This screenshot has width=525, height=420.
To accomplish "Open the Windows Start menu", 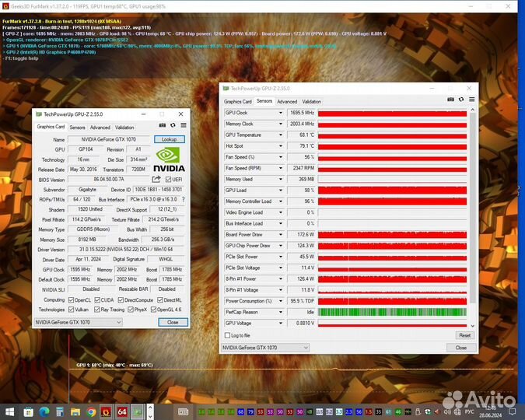I will tap(9, 411).
